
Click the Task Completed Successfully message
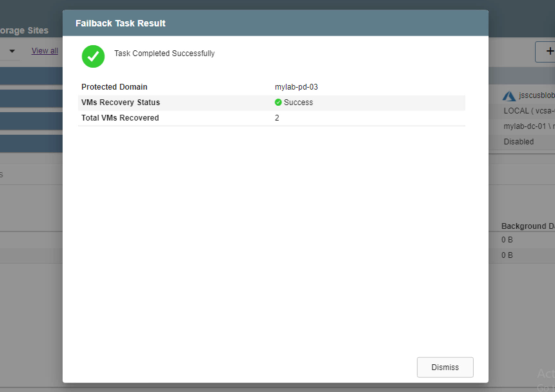tap(165, 54)
